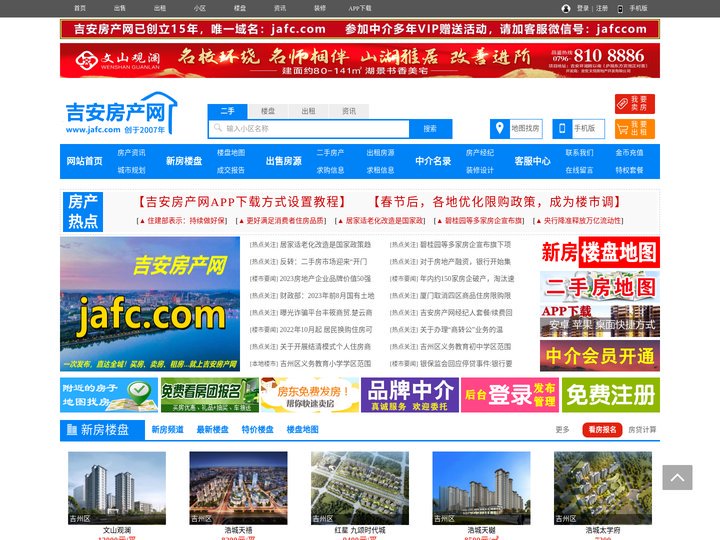Open hot link 住建部表示:持续做好保

coord(182,221)
